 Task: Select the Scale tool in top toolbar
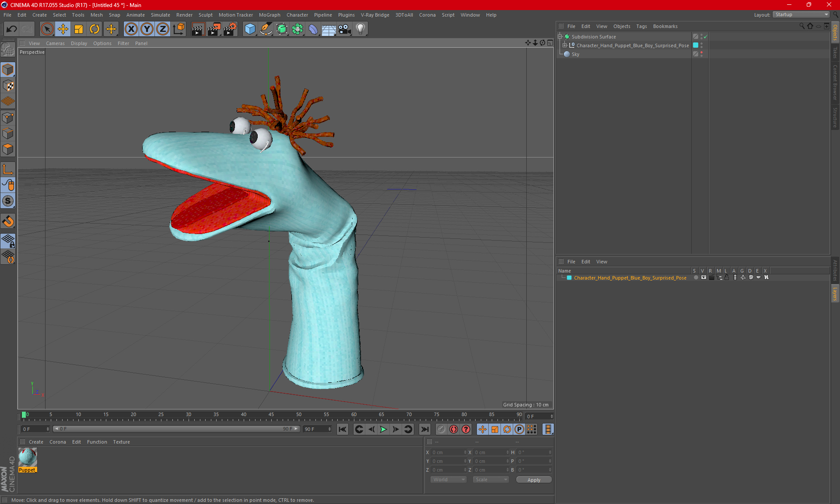pos(79,29)
